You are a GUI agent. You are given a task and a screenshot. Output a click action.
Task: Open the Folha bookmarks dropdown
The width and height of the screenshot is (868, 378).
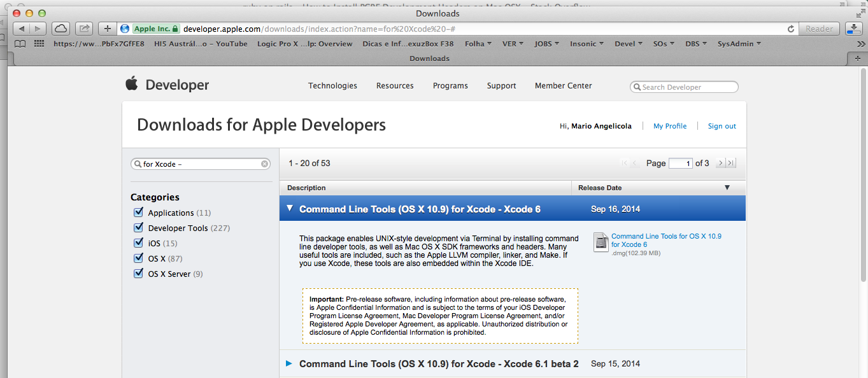coord(478,44)
